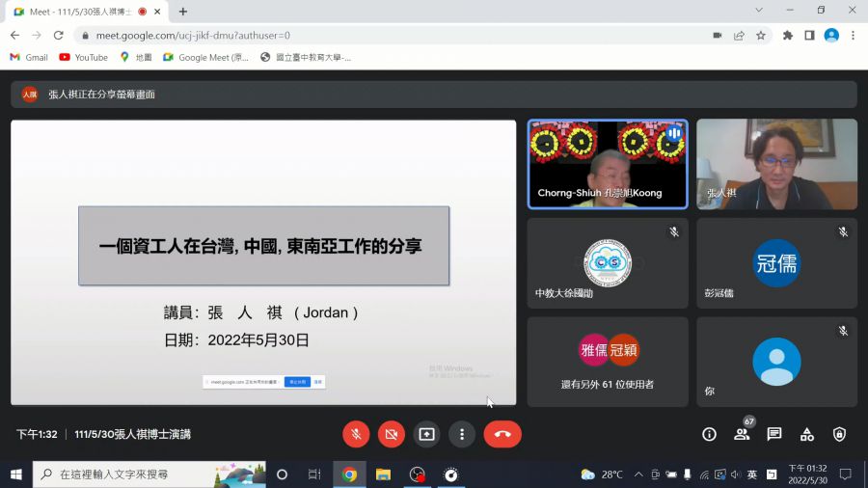Open a new browser tab
Viewport: 868px width, 488px height.
point(183,11)
